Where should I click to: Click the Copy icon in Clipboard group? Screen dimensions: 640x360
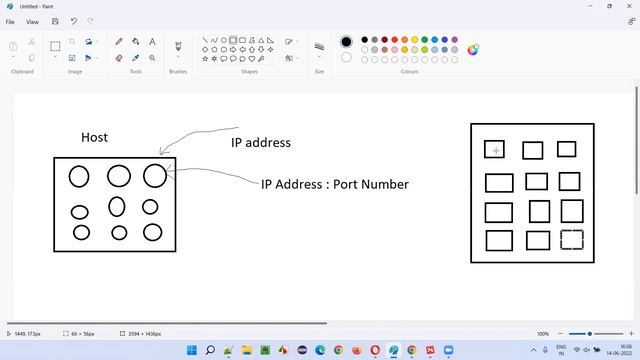pyautogui.click(x=31, y=58)
